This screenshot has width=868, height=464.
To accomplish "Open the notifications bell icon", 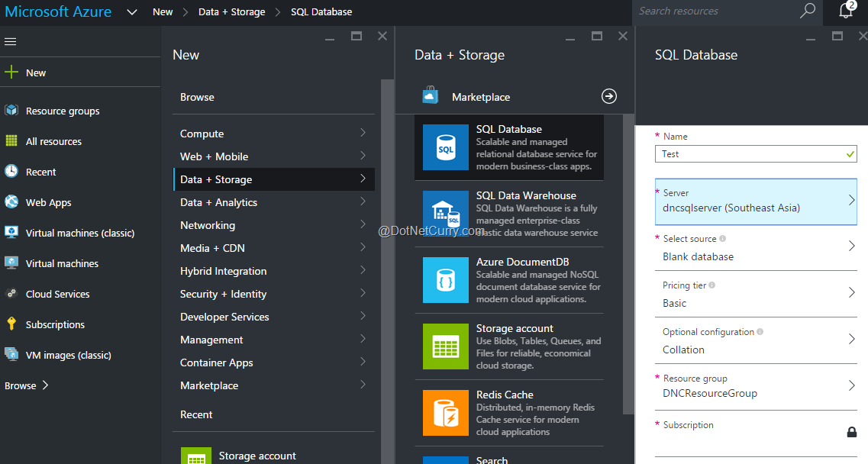I will pos(846,11).
